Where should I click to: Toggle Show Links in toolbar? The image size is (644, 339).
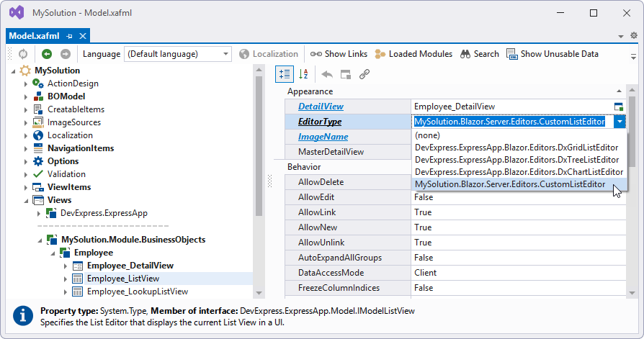339,54
